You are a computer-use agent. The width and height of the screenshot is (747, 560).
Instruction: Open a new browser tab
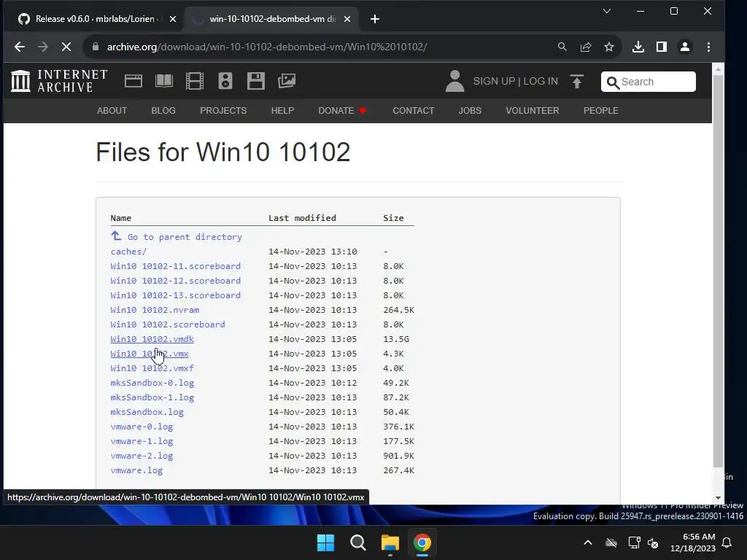(x=375, y=19)
